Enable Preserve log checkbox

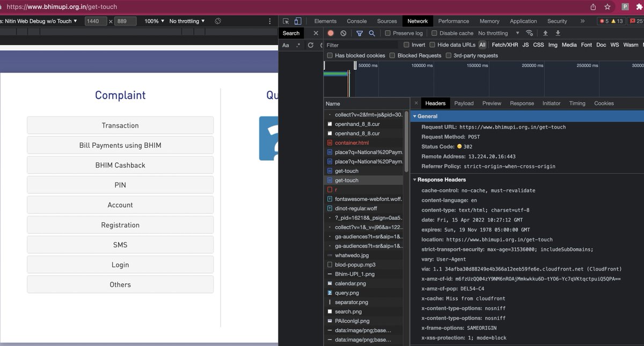click(x=388, y=33)
